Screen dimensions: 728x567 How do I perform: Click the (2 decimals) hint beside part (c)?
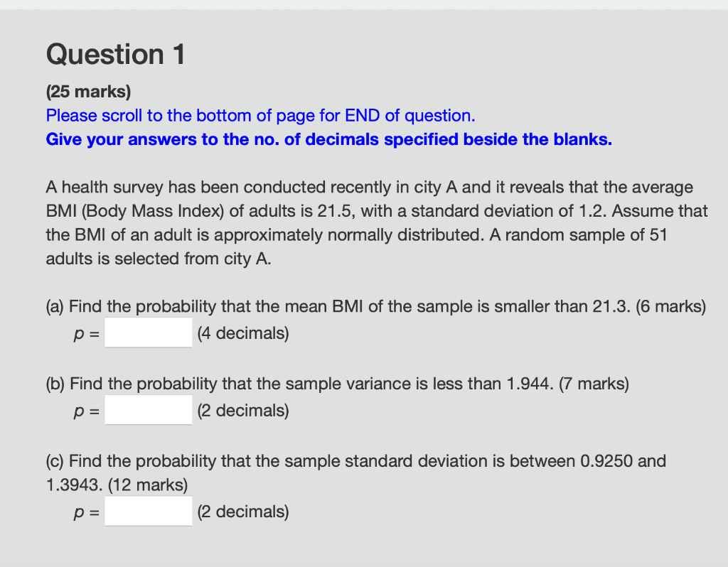point(243,511)
